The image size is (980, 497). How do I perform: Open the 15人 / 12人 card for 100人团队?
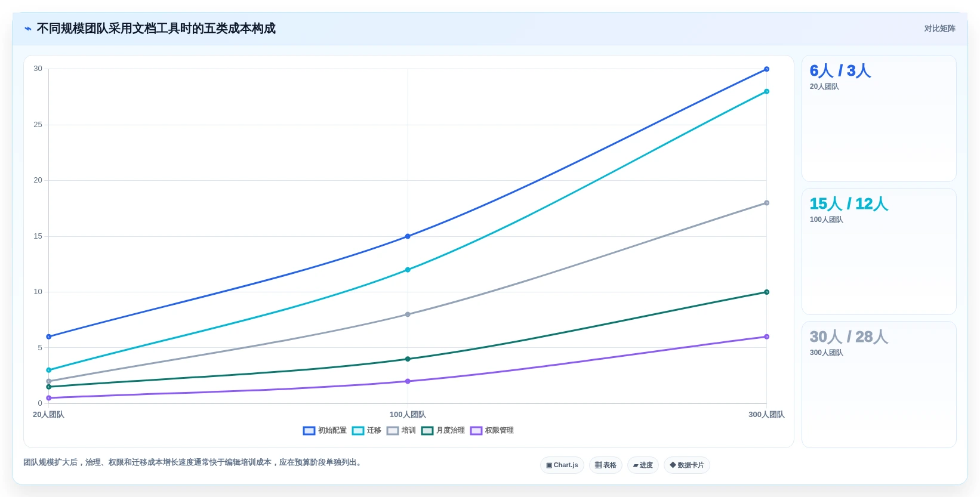(879, 252)
